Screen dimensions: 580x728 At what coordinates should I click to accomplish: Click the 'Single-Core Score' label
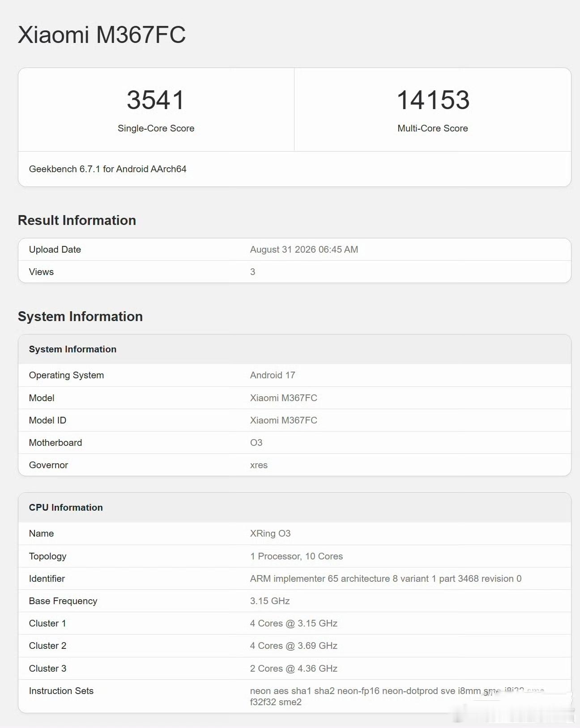coord(156,128)
